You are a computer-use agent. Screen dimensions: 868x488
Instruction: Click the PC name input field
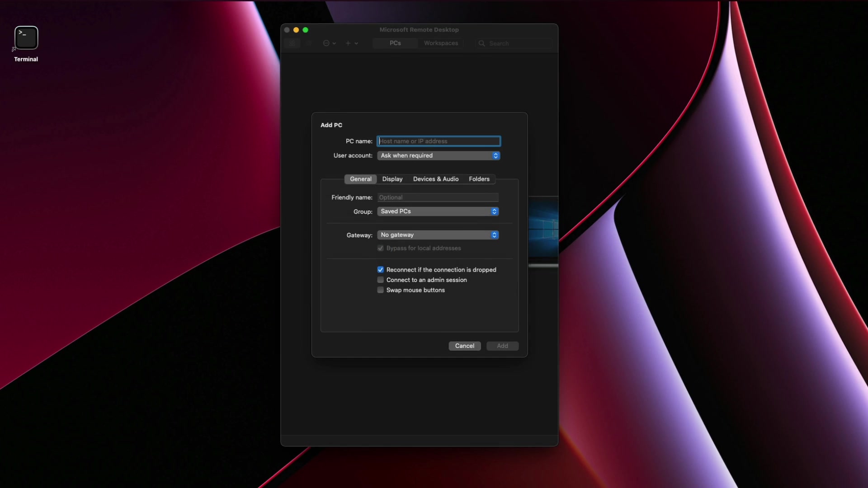[x=438, y=141]
